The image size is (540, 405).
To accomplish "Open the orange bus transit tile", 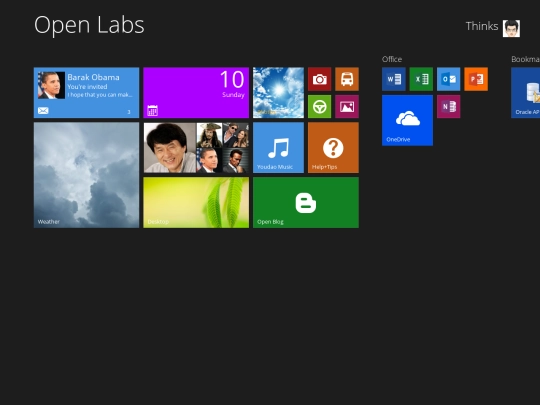I will coord(347,79).
